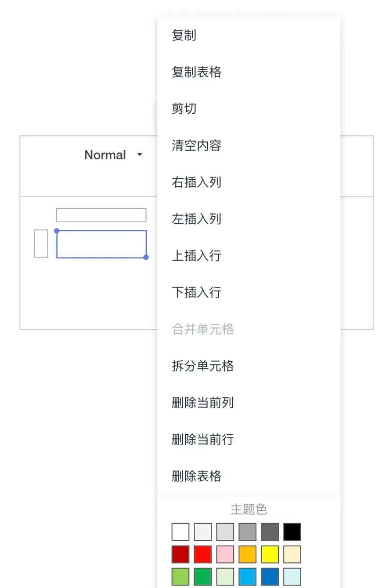Delete current column with 删除当前列
The width and height of the screenshot is (387, 588).
coord(203,403)
